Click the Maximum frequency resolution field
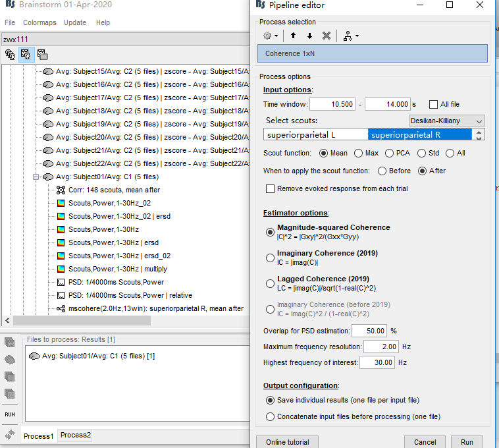This screenshot has width=499, height=448. tap(381, 347)
